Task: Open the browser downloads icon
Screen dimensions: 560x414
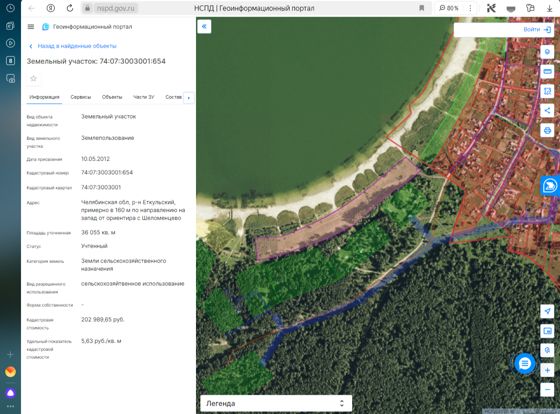Action: tap(550, 8)
